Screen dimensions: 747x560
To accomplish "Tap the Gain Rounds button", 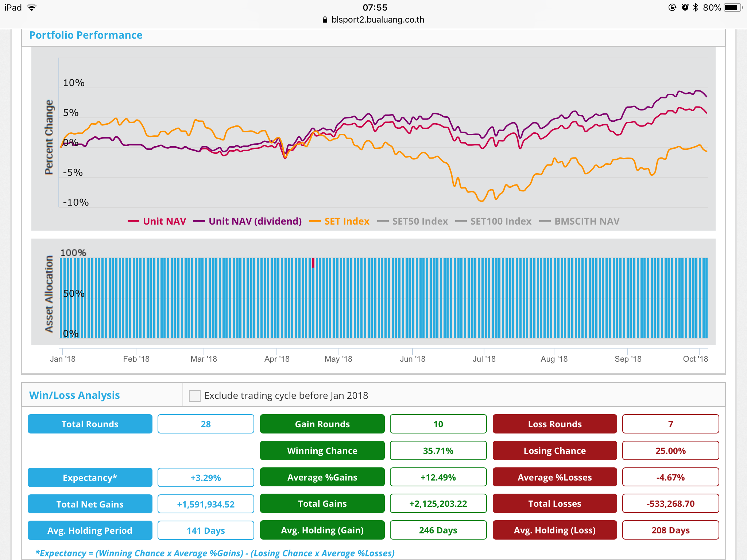I will point(322,424).
